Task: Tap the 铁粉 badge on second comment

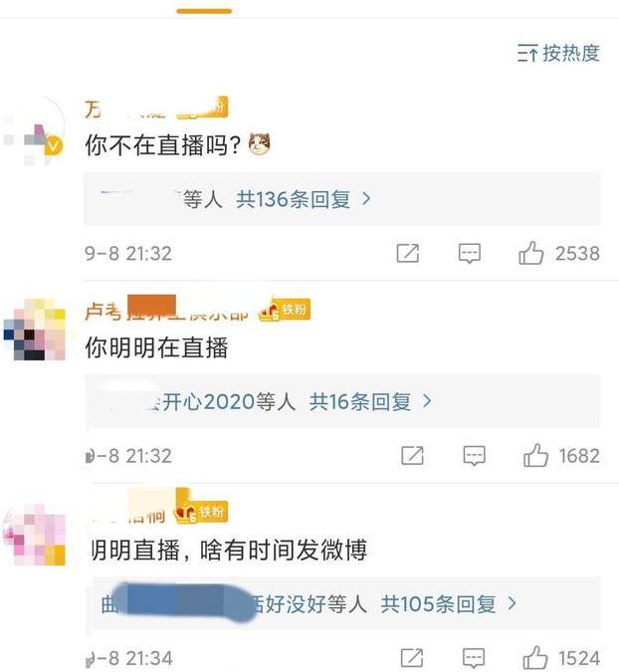Action: 285,309
